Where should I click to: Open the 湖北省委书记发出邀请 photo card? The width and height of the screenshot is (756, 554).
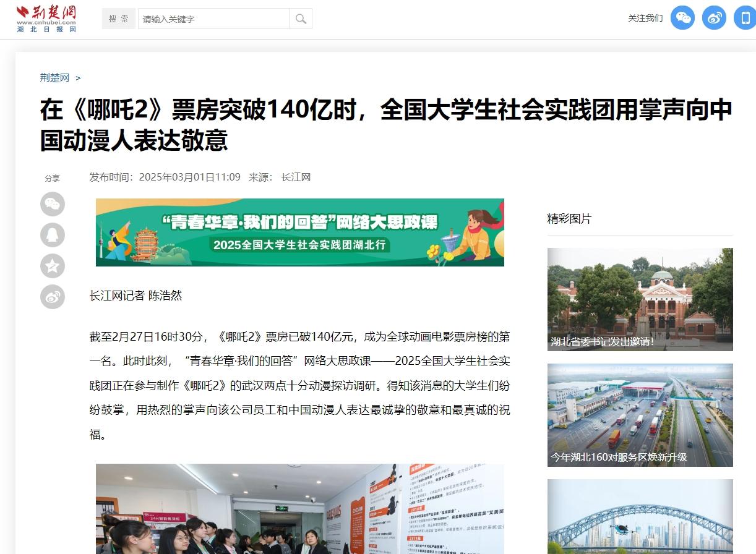640,299
